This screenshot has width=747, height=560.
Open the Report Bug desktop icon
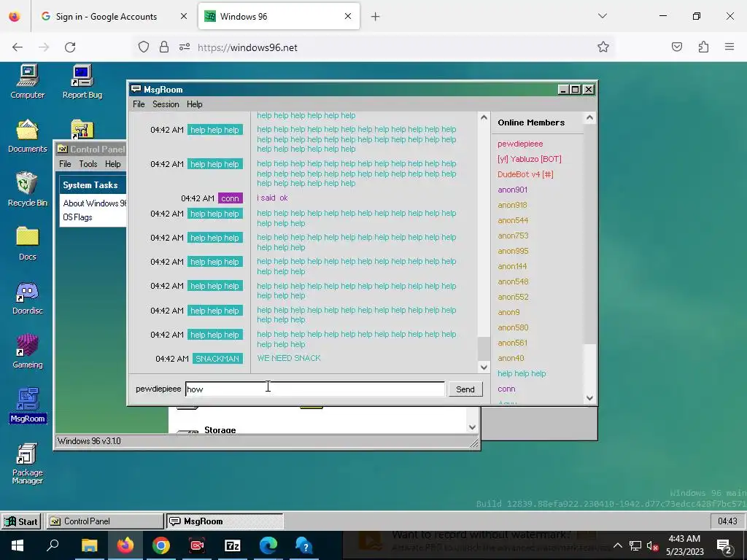tap(82, 82)
